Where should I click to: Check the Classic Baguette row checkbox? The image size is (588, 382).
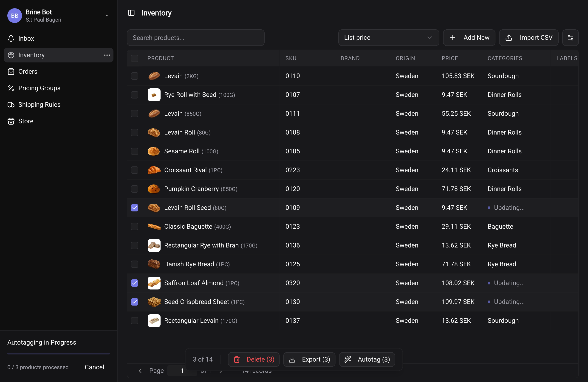134,226
